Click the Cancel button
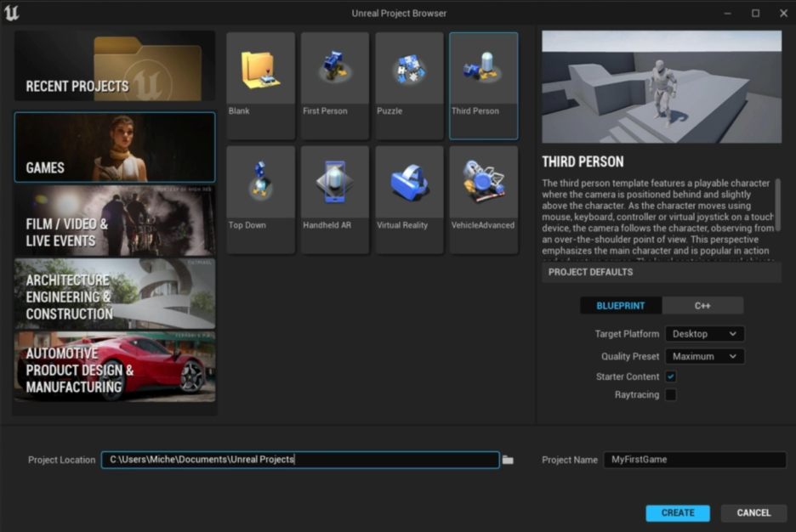The width and height of the screenshot is (796, 532). (x=753, y=512)
